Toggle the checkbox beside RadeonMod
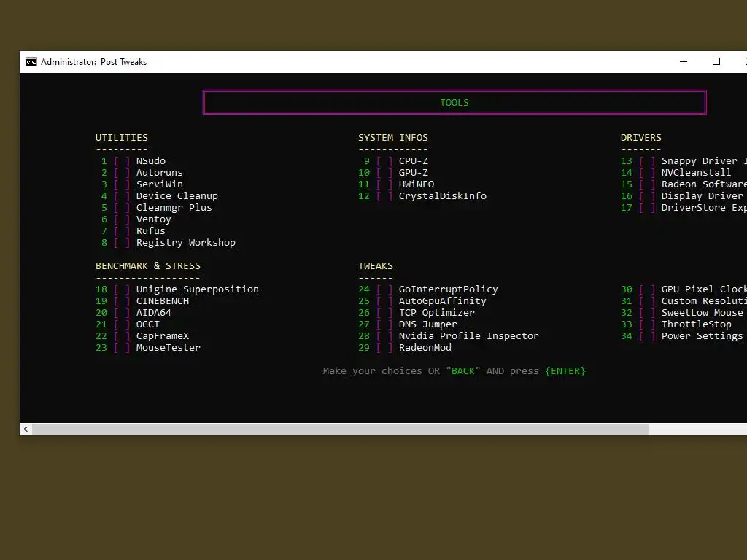747x560 pixels. (x=384, y=348)
